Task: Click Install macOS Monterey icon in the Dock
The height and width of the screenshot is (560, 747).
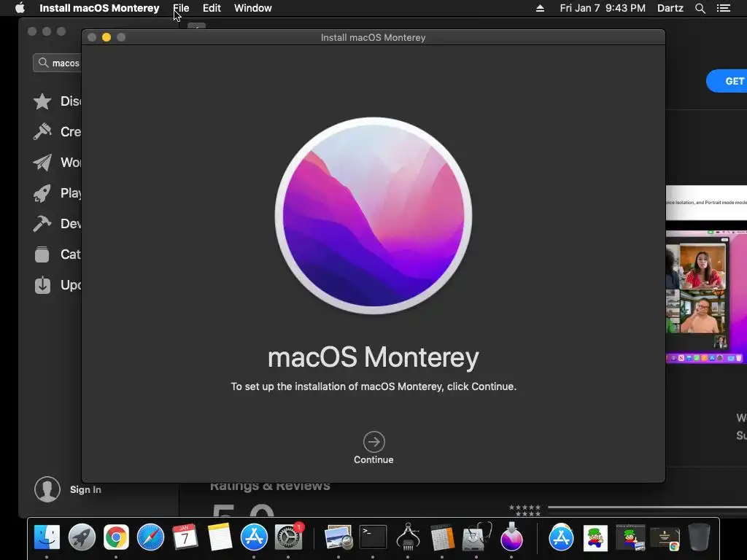Action: tap(511, 537)
